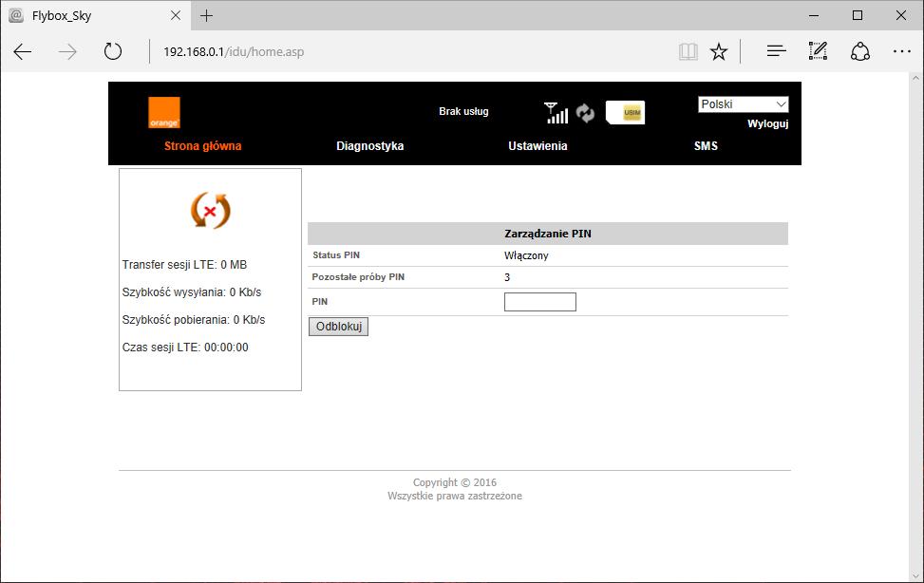The height and width of the screenshot is (583, 924).
Task: Click the 'Status PIN' label
Action: [x=336, y=255]
